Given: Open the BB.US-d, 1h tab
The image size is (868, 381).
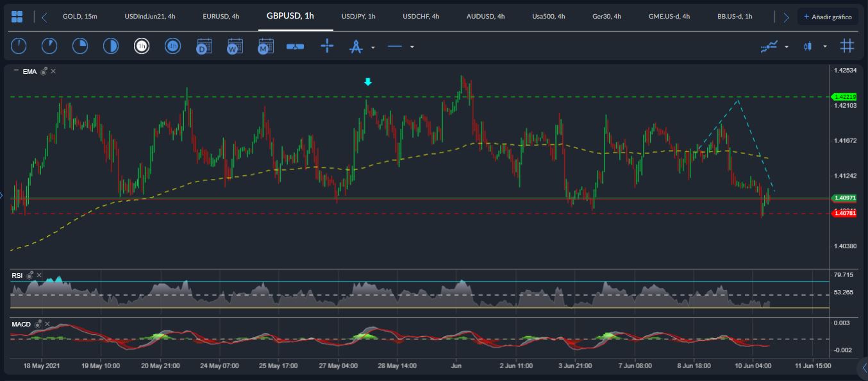Looking at the screenshot, I should coord(735,16).
